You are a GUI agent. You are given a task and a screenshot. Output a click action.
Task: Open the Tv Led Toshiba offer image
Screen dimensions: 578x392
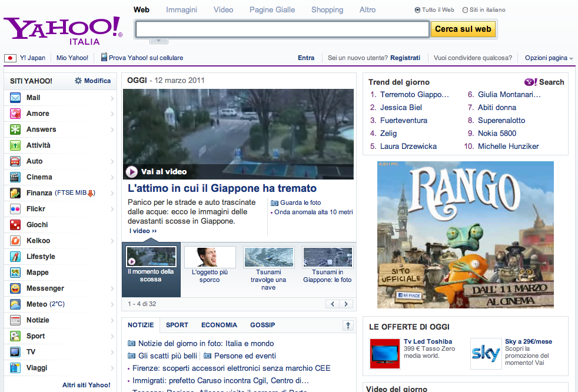[x=385, y=354]
